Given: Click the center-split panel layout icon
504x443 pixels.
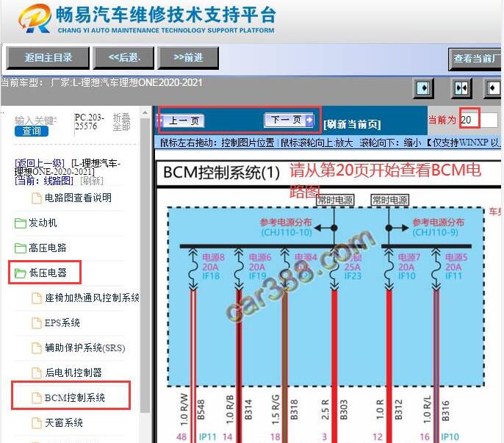Looking at the screenshot, I should point(461,87).
